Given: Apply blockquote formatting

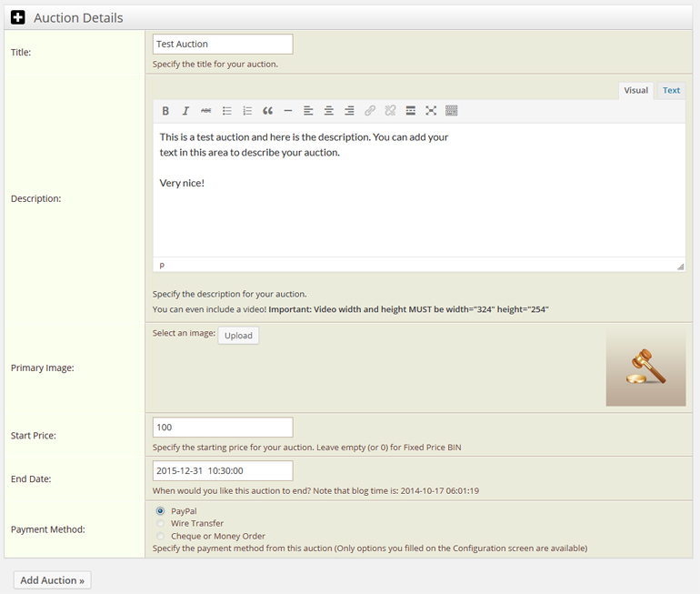Looking at the screenshot, I should pyautogui.click(x=267, y=111).
